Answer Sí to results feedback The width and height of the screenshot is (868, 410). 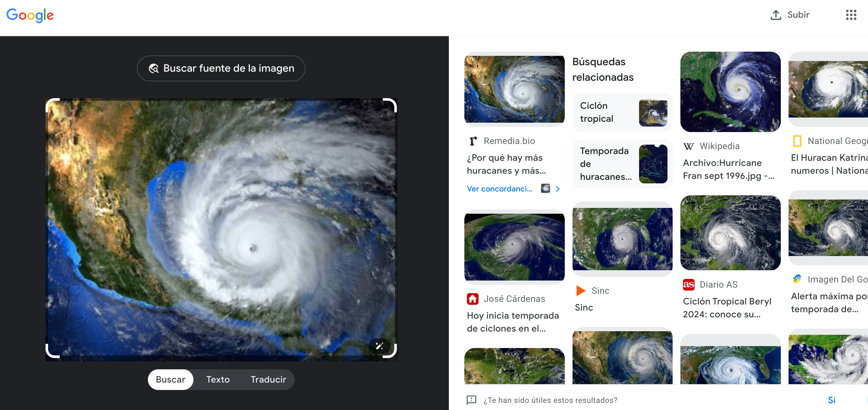click(831, 400)
